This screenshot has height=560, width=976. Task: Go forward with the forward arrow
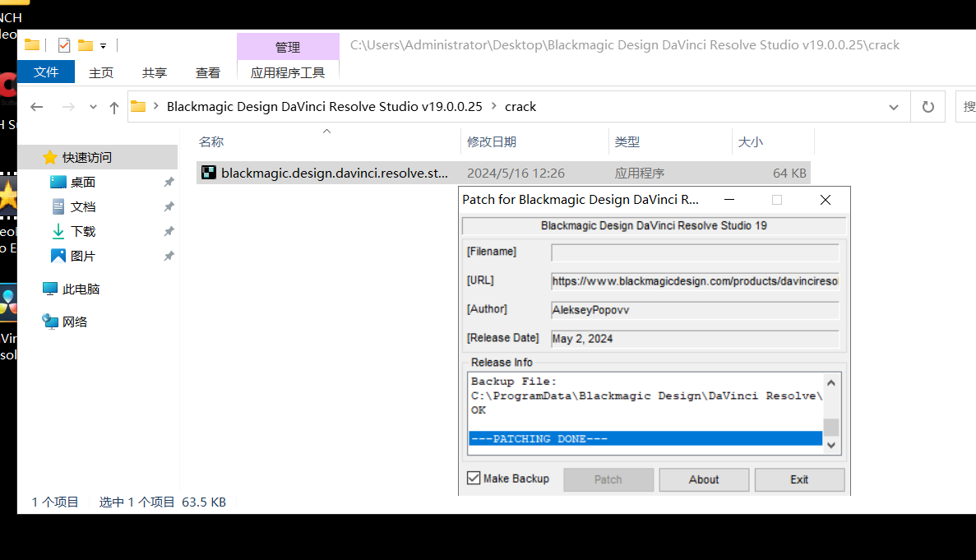click(68, 107)
